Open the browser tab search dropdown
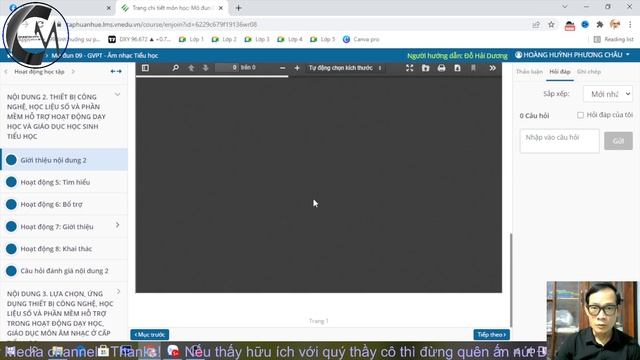Viewport: 640px width, 360px height. [x=564, y=7]
